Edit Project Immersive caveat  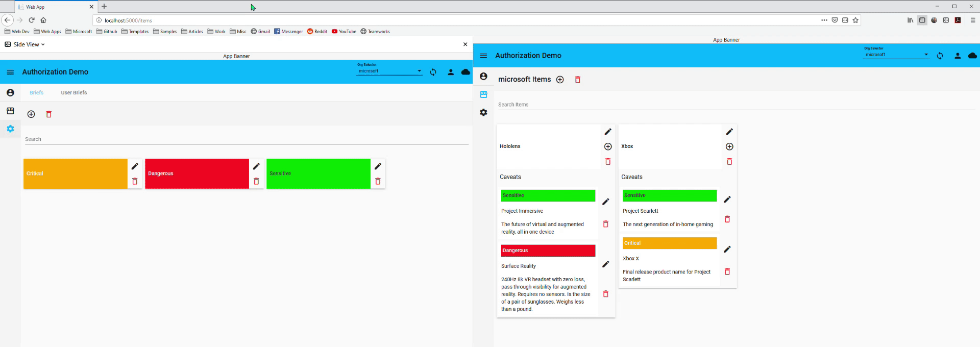coord(606,202)
